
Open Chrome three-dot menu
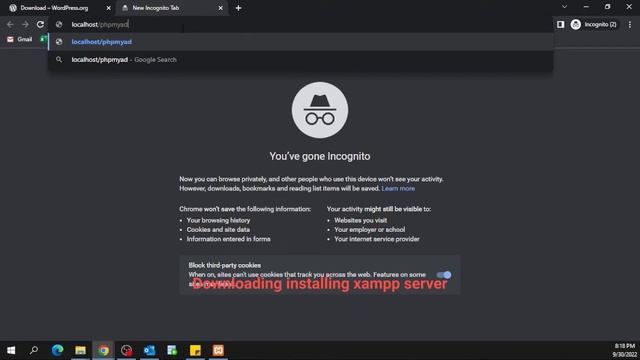(630, 24)
